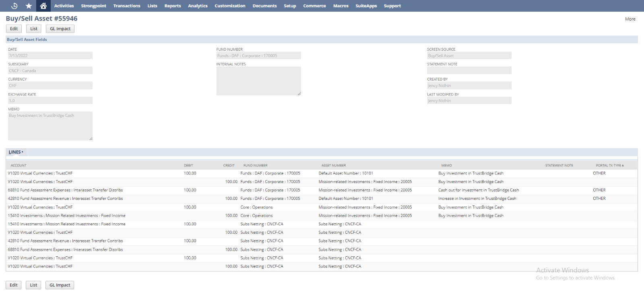The height and width of the screenshot is (295, 644).
Task: Click the top GL Impact button
Action: (x=60, y=29)
